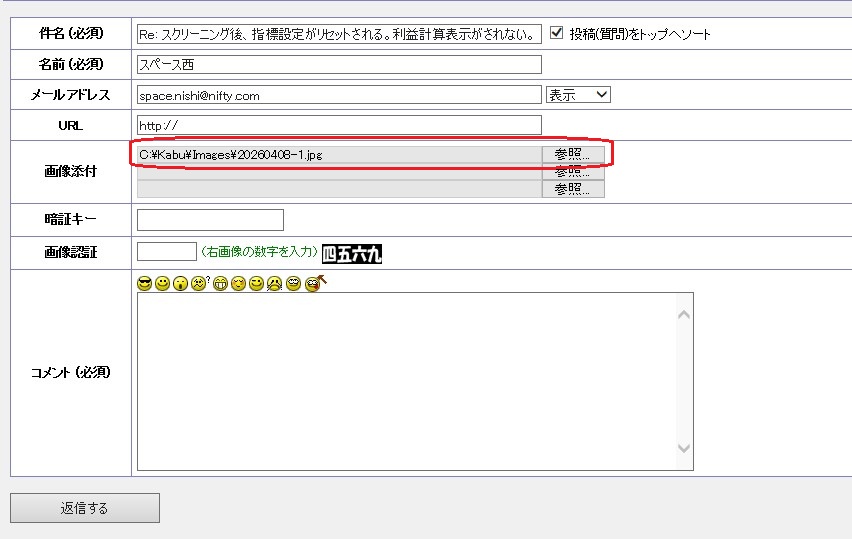Insert the sad frowning emoticon

click(274, 284)
